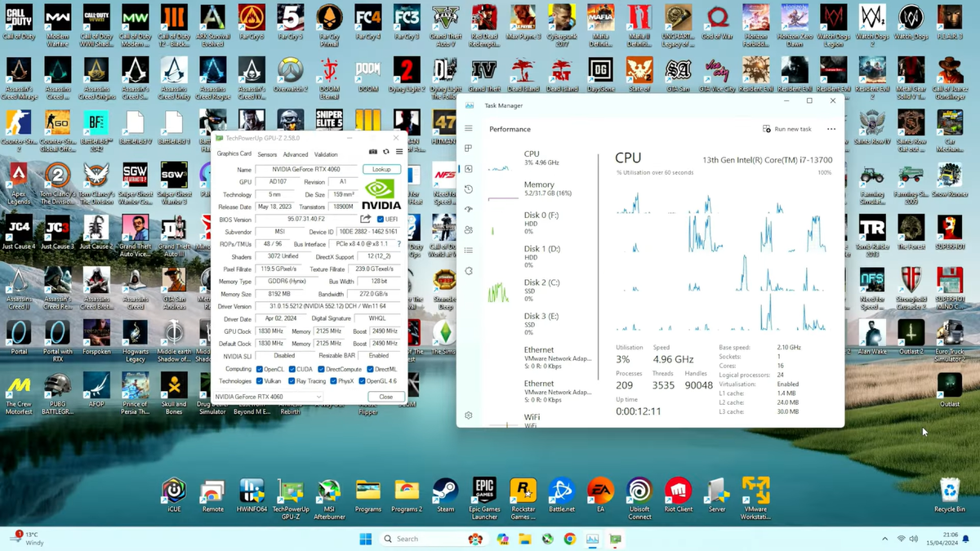Toggle the DirectCompute checkbox
This screenshot has width=980, height=551.
[x=321, y=369]
